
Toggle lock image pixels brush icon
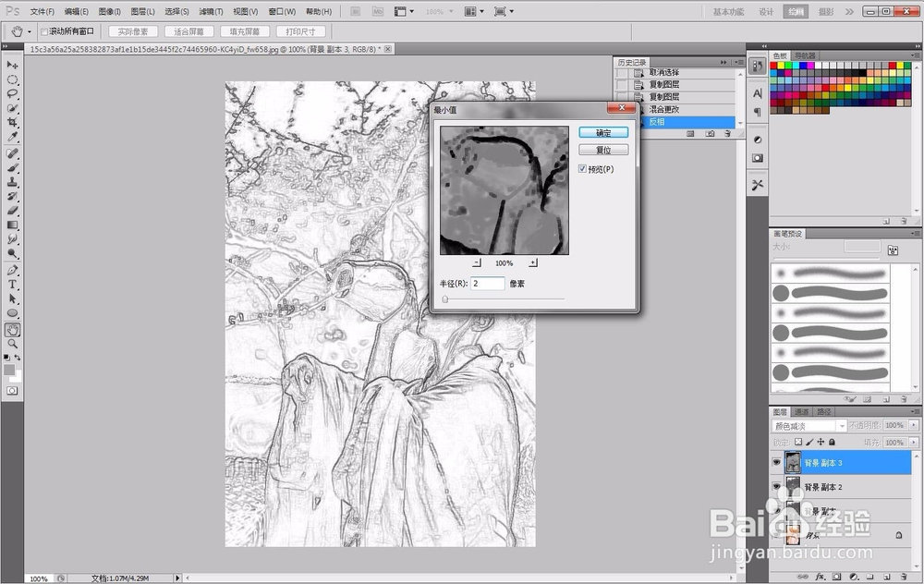809,442
